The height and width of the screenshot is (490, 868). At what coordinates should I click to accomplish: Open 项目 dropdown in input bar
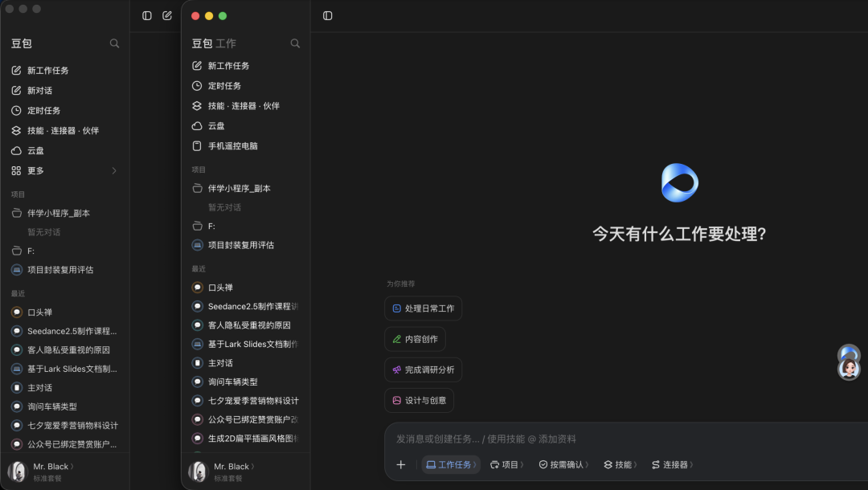506,464
